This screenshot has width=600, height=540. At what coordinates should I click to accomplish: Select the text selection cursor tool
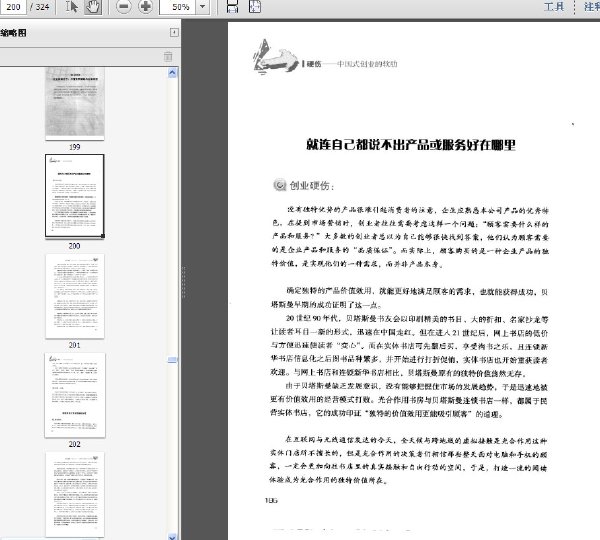pos(71,7)
